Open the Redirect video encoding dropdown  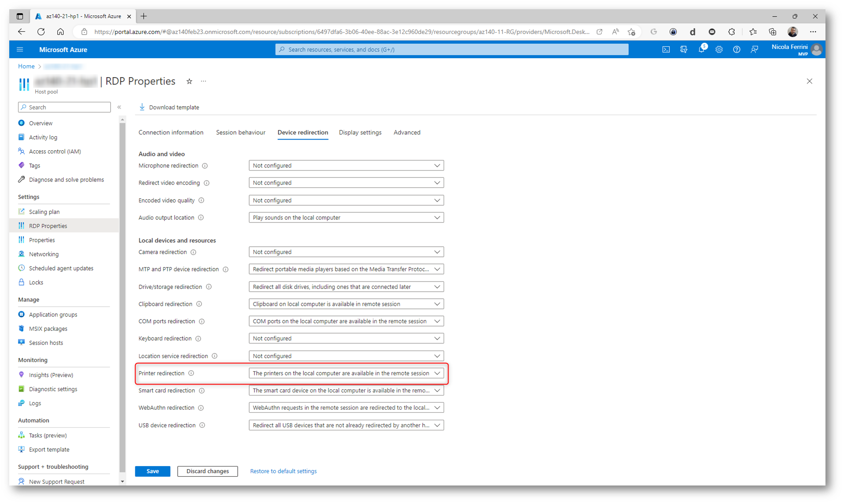pyautogui.click(x=346, y=183)
